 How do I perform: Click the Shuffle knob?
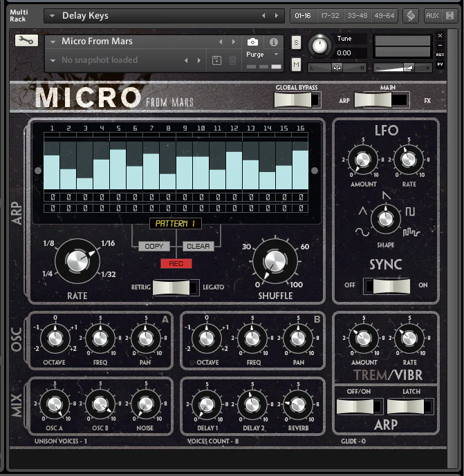(x=275, y=261)
